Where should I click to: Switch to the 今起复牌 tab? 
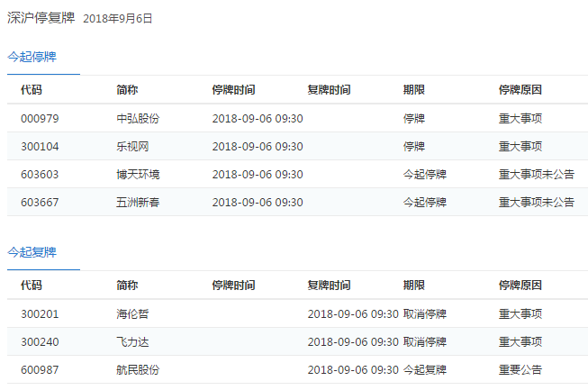click(x=32, y=252)
